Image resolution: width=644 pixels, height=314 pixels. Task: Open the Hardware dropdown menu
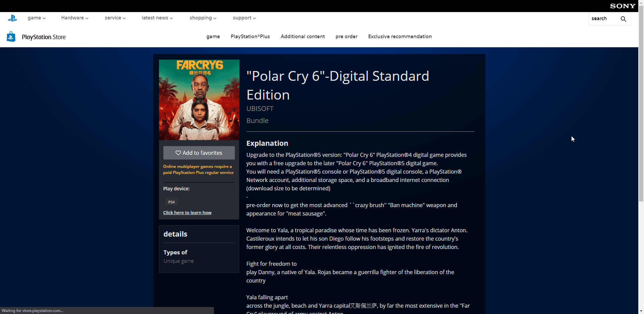pyautogui.click(x=74, y=18)
